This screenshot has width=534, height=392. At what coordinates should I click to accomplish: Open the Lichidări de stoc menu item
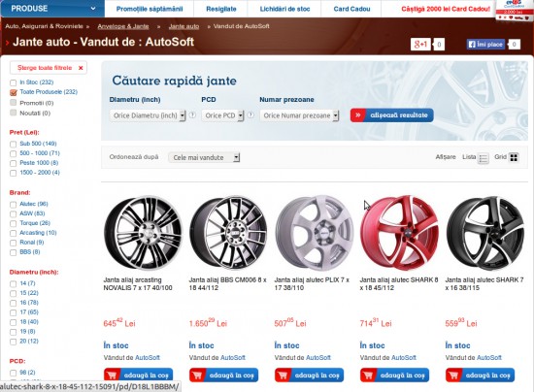pyautogui.click(x=284, y=9)
